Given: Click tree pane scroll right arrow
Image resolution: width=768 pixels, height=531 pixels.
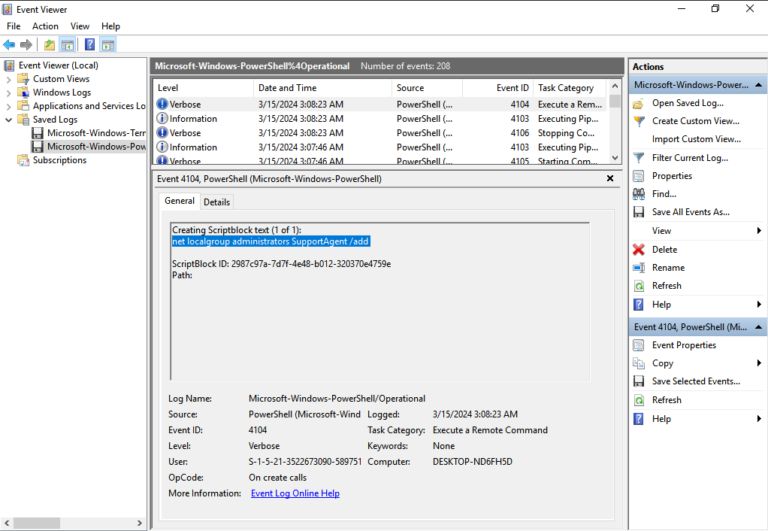Looking at the screenshot, I should click(x=139, y=523).
